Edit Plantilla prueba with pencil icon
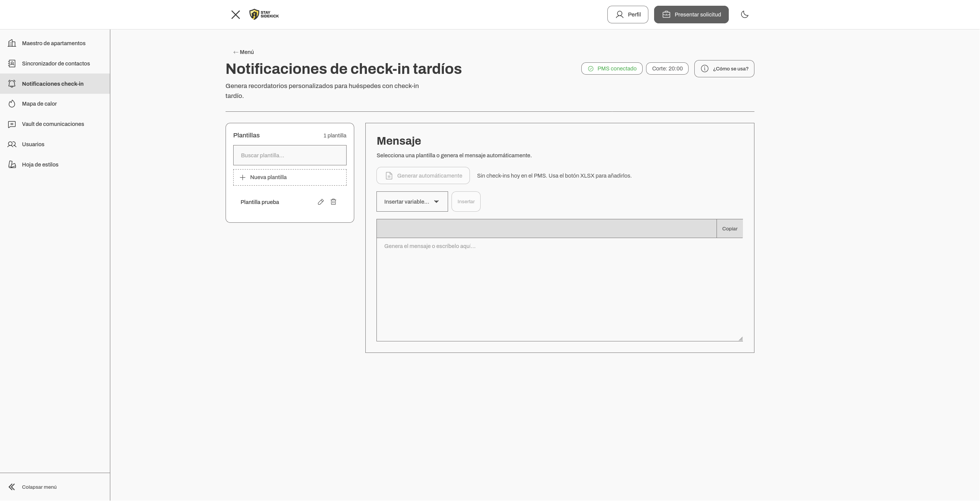980x501 pixels. [x=321, y=202]
